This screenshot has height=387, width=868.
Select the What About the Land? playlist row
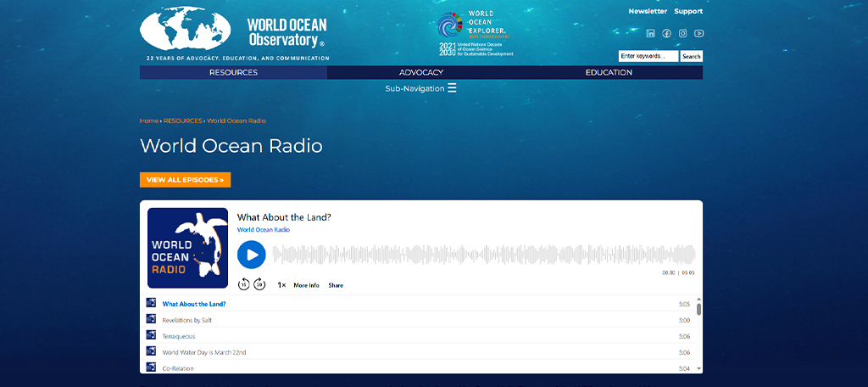(x=418, y=303)
